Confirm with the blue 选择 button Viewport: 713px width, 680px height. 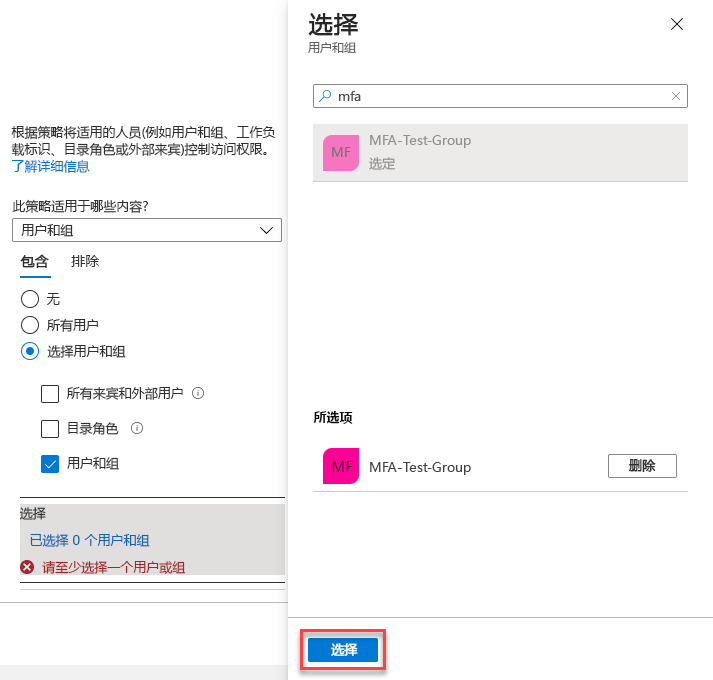(x=343, y=650)
